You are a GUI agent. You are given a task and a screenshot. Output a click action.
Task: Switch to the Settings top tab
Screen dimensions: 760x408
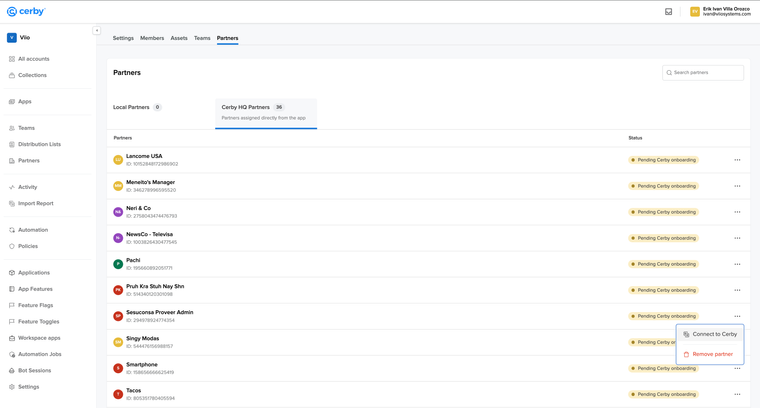point(123,38)
